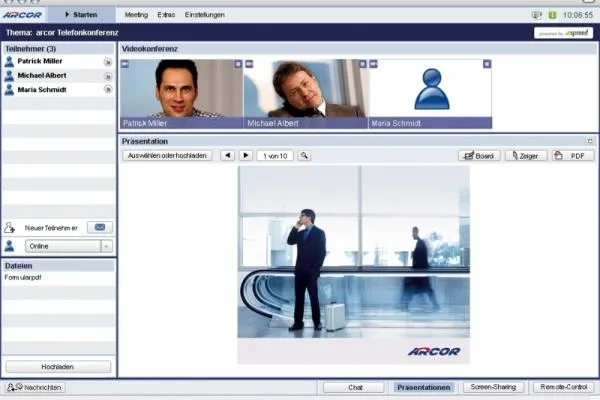Image resolution: width=600 pixels, height=400 pixels.
Task: Maximize Maria Schmidt video tile via corner square
Action: pyautogui.click(x=487, y=64)
